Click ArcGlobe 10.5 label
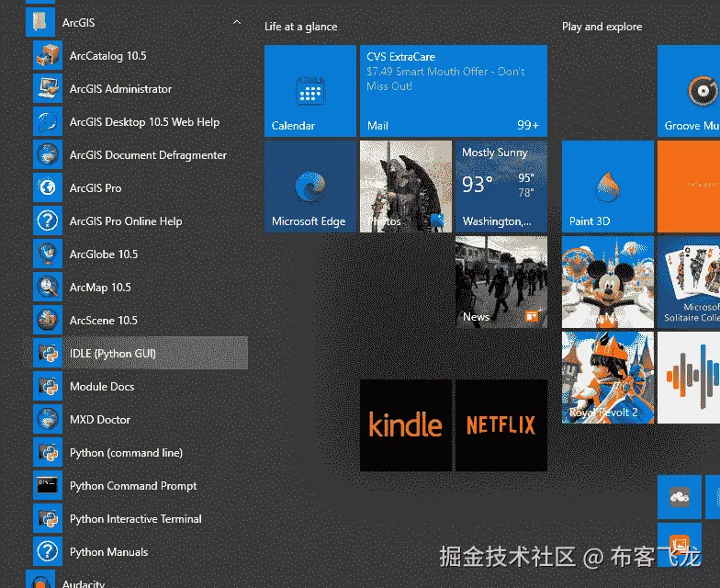This screenshot has height=588, width=720. [104, 254]
